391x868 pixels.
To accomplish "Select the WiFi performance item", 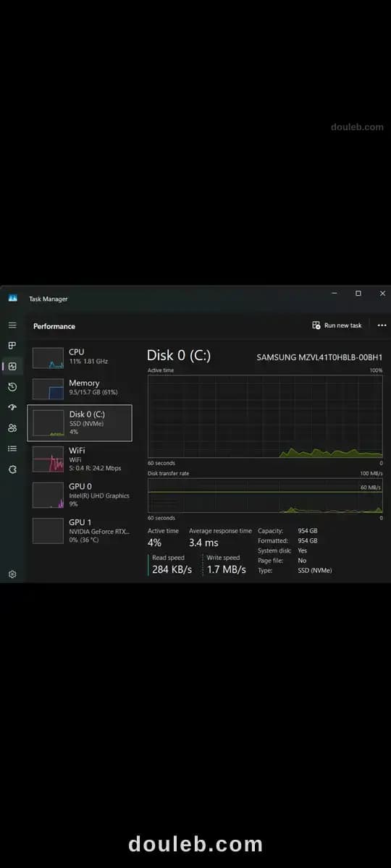I will (x=80, y=459).
